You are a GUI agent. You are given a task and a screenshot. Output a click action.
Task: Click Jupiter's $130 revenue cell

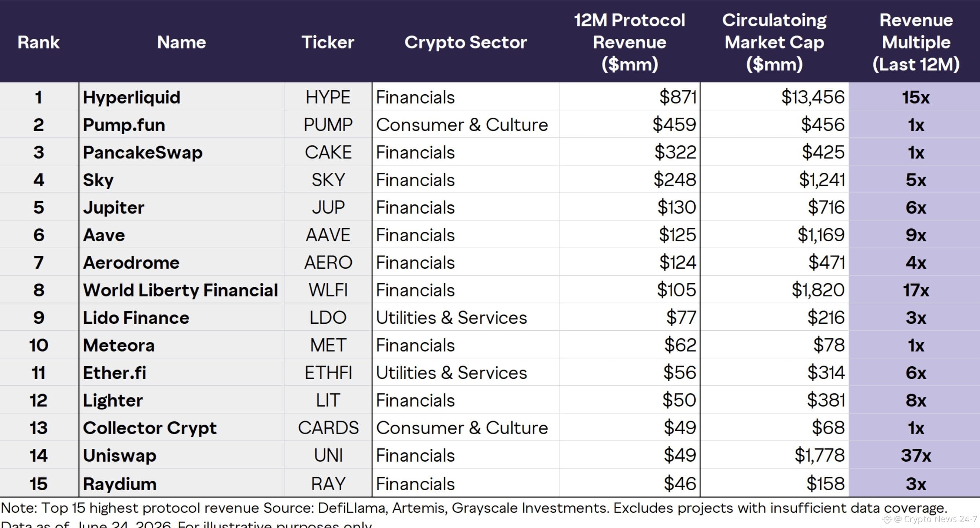(x=630, y=207)
